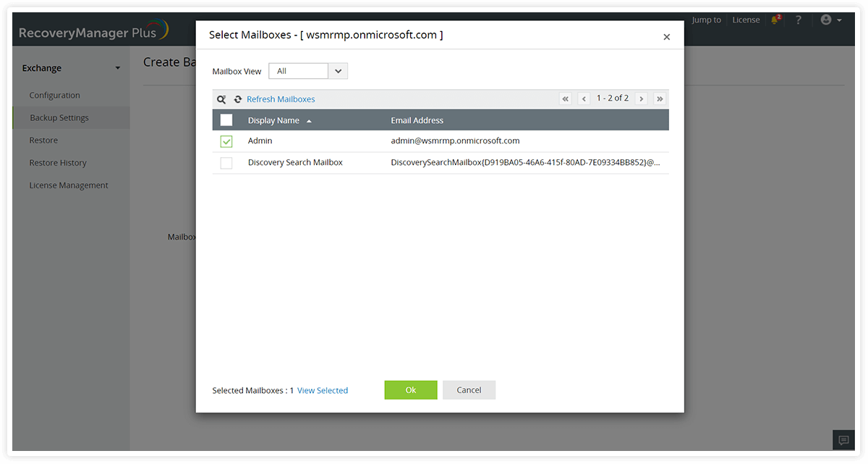This screenshot has width=868, height=464.
Task: Open License Management in the sidebar
Action: click(x=69, y=185)
